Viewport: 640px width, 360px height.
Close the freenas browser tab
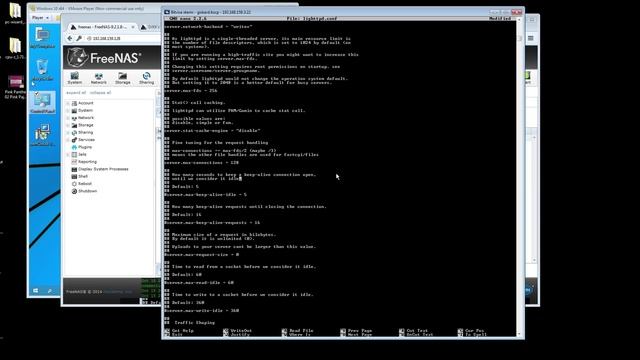click(133, 27)
